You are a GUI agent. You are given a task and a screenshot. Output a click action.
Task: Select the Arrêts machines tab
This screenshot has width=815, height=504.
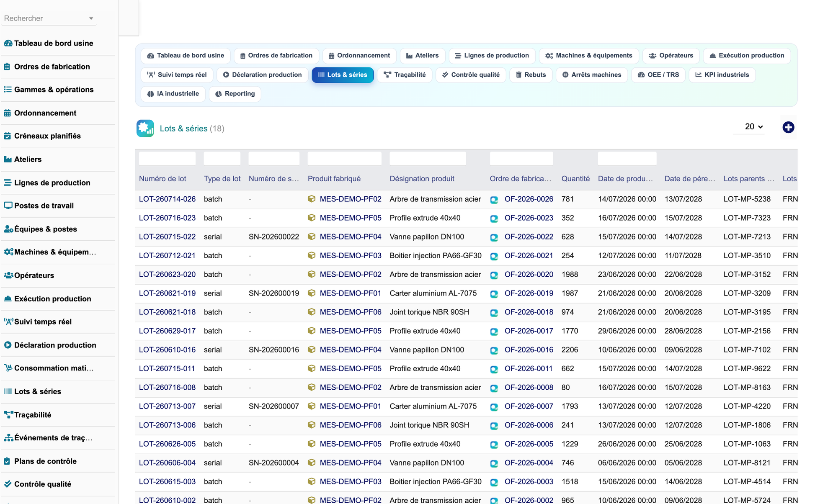pyautogui.click(x=591, y=75)
